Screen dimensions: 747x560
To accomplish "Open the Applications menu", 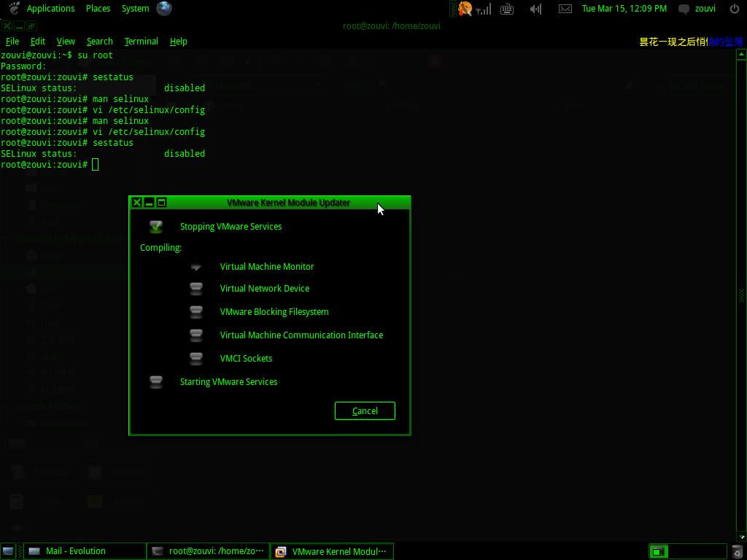I will coord(50,9).
